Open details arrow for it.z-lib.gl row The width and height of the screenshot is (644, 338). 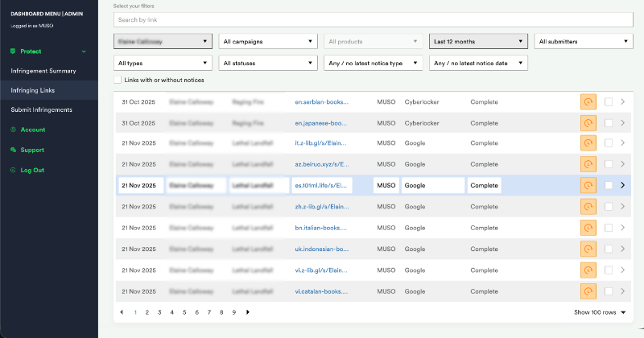pos(622,143)
